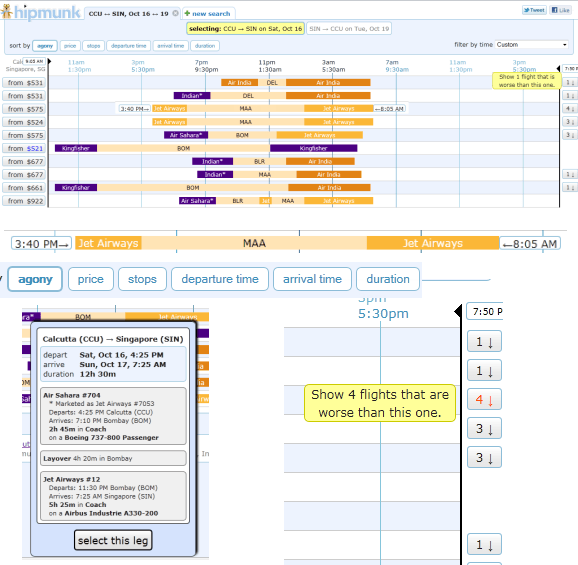Click the enlarged departure time sort button

pos(220,279)
